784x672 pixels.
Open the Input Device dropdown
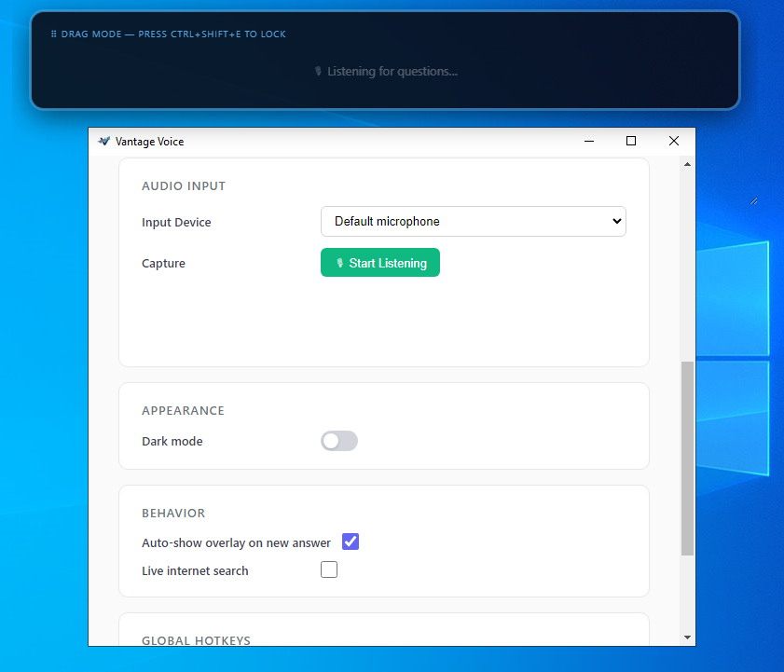pyautogui.click(x=473, y=222)
